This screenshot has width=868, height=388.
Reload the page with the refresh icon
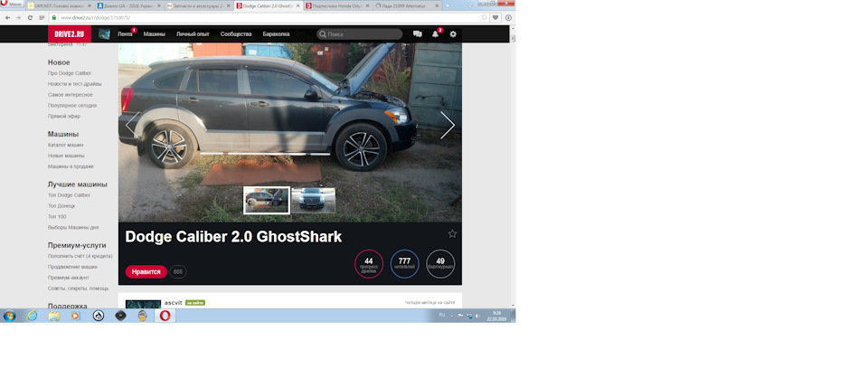pyautogui.click(x=30, y=18)
